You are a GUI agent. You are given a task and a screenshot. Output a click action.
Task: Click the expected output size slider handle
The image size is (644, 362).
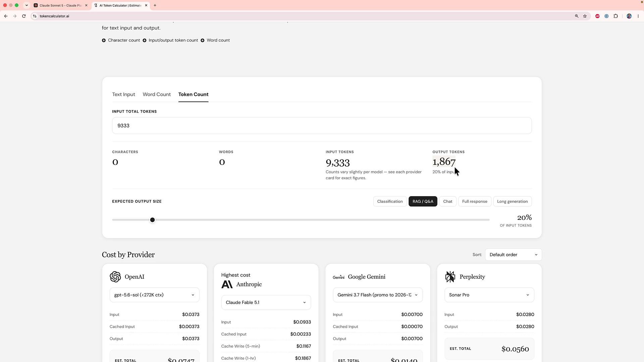point(152,220)
